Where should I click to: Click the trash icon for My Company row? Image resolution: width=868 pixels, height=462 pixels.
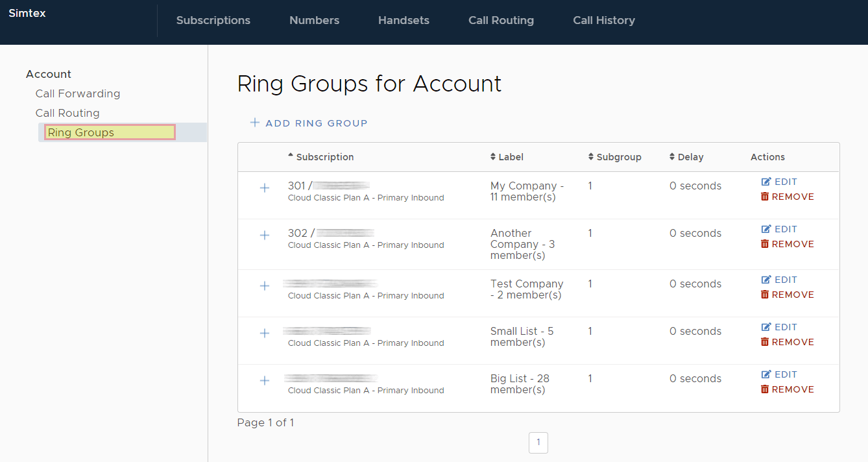click(x=765, y=197)
